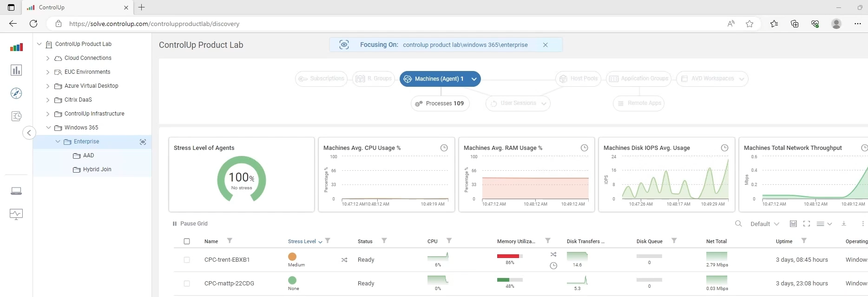Click the focus eye icon on Enterprise row
Image resolution: width=868 pixels, height=297 pixels.
point(143,142)
